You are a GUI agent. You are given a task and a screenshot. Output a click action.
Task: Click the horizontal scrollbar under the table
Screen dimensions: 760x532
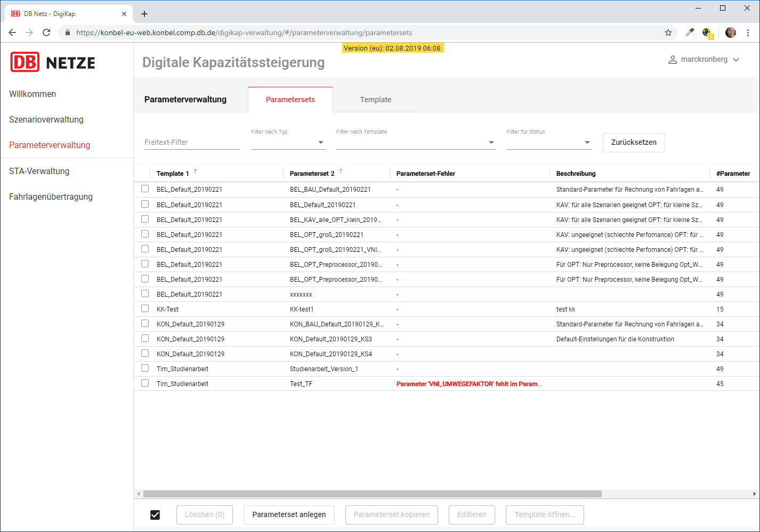coord(372,494)
